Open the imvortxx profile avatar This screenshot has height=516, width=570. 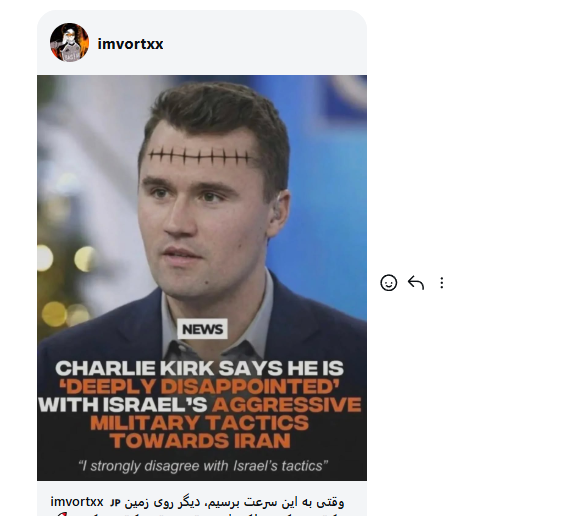pyautogui.click(x=69, y=43)
